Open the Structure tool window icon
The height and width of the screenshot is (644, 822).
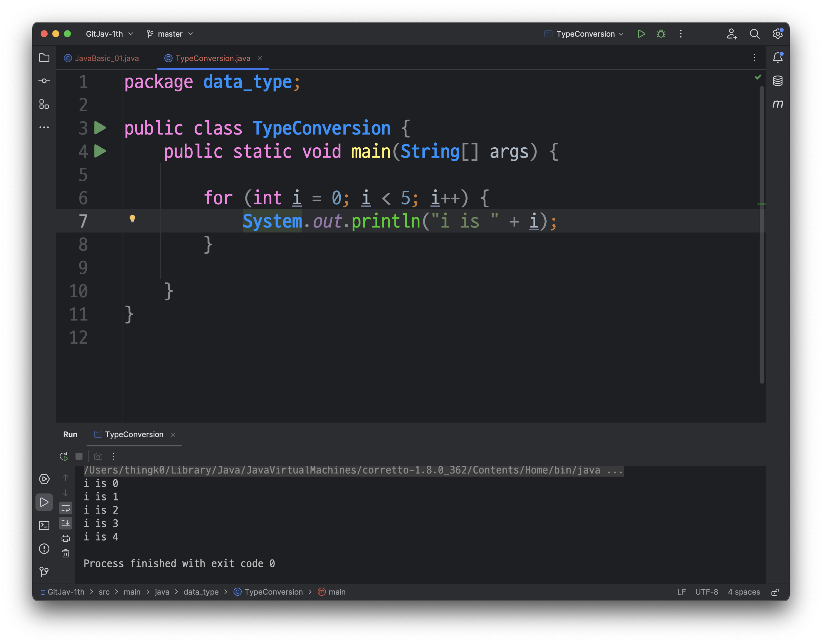[44, 104]
